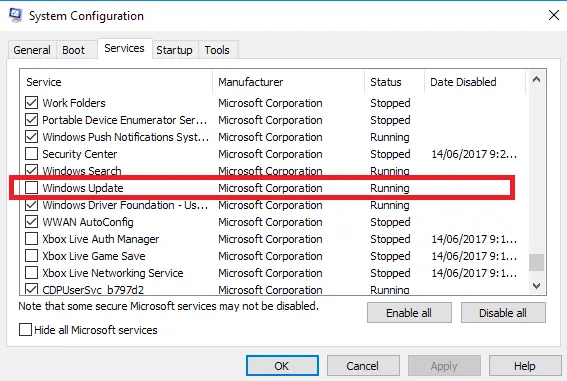Enable the Security Center service checkbox
The height and width of the screenshot is (381, 567).
point(31,154)
